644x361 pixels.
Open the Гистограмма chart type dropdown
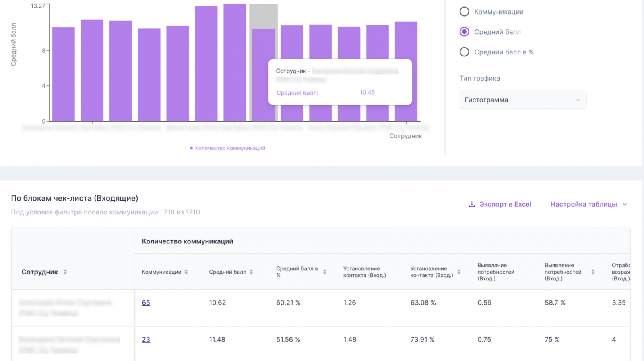522,100
